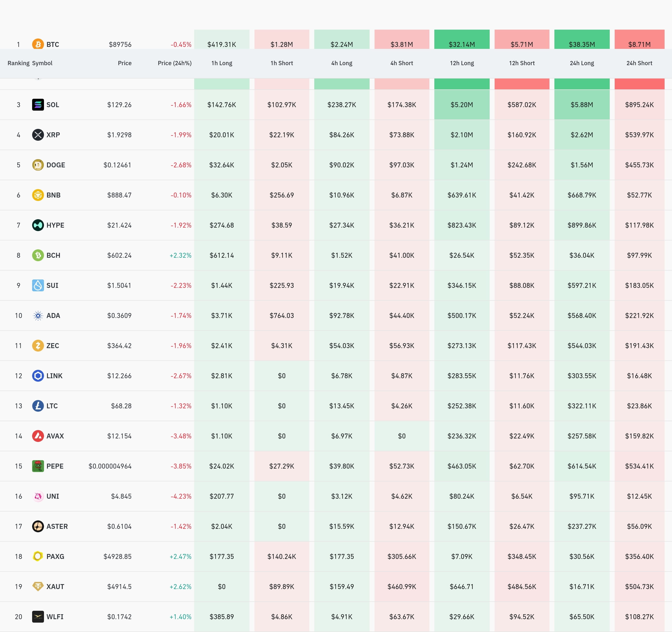Select the PEPE frog icon
This screenshot has width=672, height=632.
coord(38,466)
